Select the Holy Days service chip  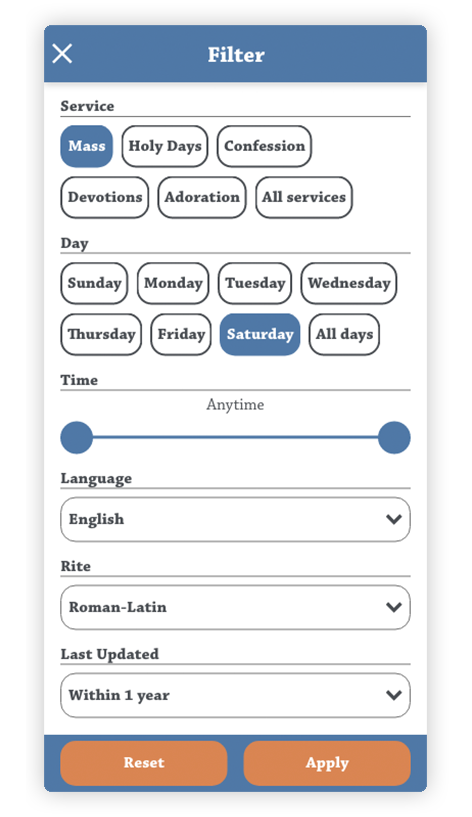tap(165, 146)
